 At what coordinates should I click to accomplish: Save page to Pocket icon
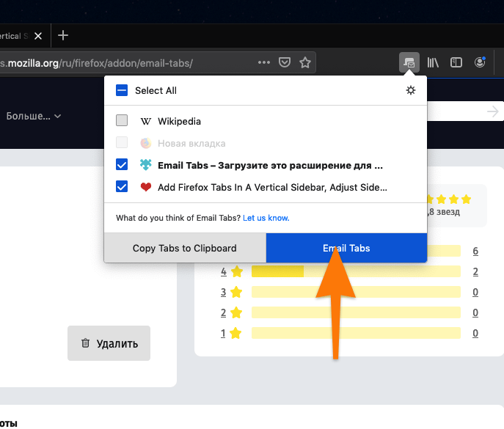point(285,62)
